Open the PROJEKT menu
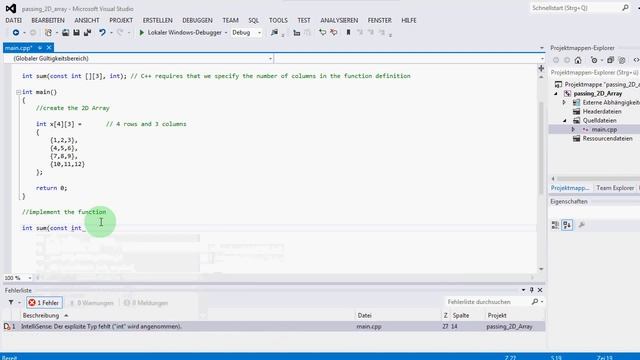640x360 pixels. pos(121,20)
